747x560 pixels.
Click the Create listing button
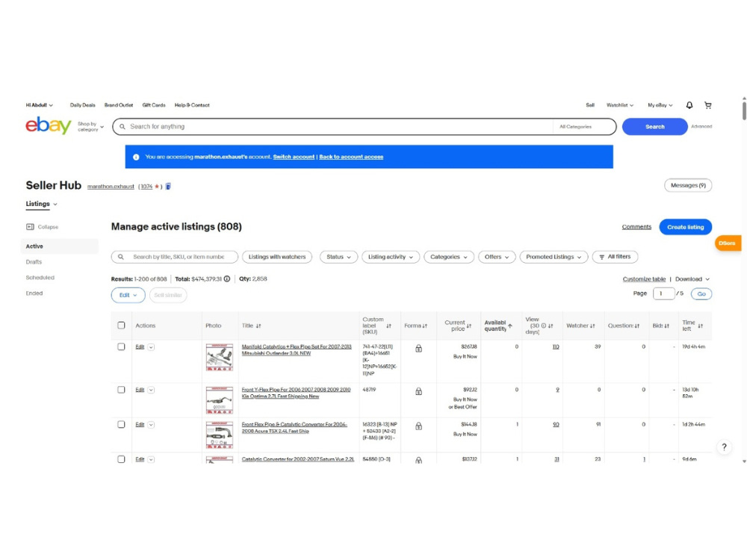click(x=686, y=227)
